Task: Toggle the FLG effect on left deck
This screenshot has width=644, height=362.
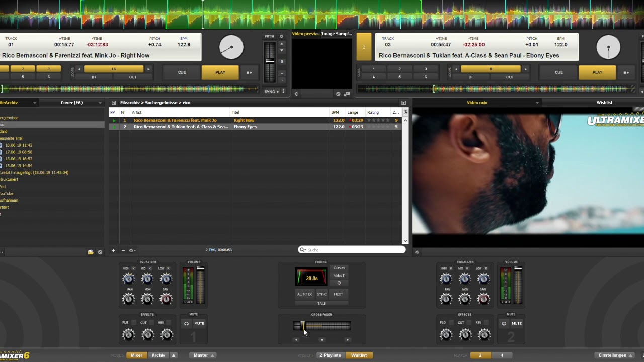Action: point(125,323)
